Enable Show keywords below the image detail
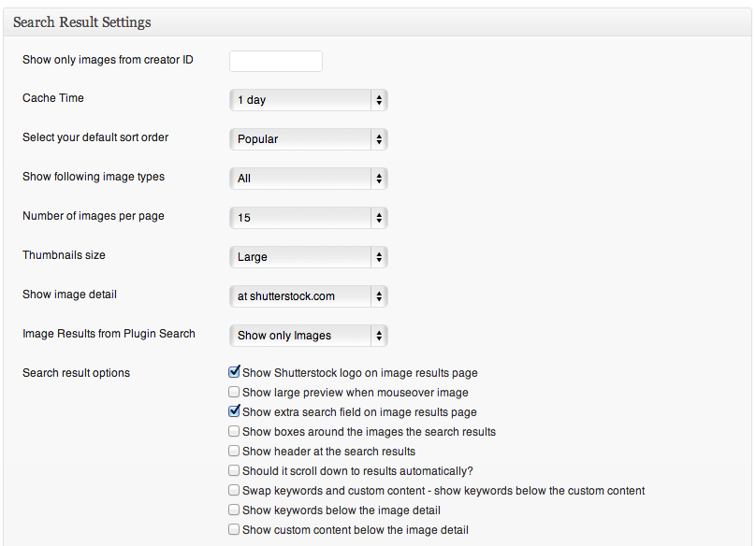Screen dimensions: 756x546 pyautogui.click(x=234, y=510)
